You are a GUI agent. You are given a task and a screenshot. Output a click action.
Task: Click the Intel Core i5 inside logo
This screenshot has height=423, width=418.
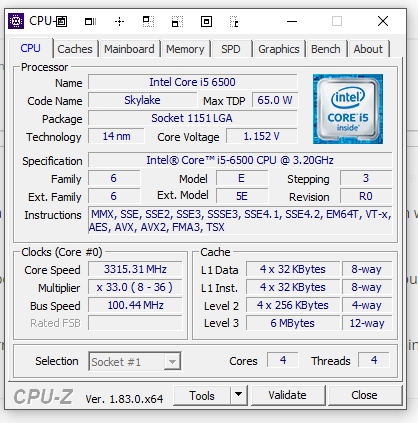(348, 109)
